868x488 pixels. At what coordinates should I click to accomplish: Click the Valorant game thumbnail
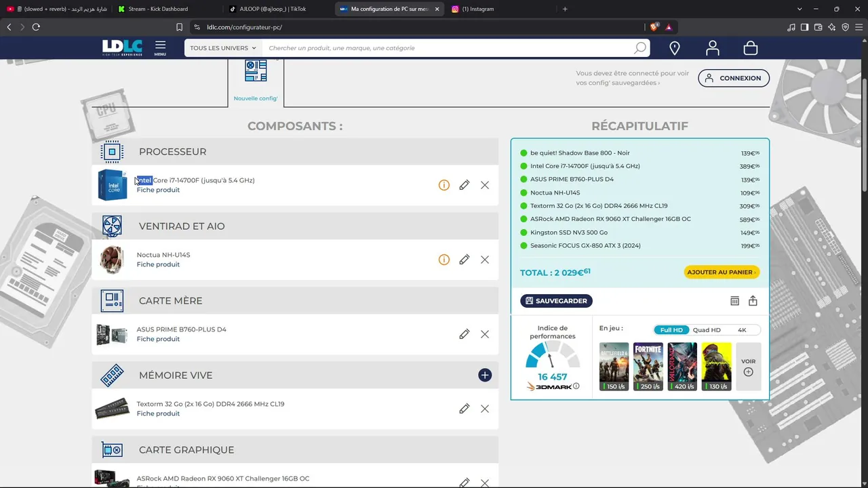click(682, 367)
